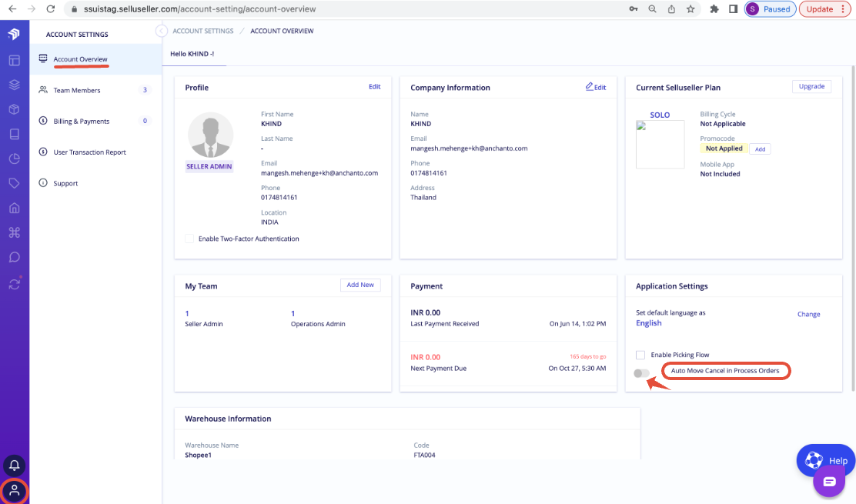Click the page vertical scrollbar
The height and width of the screenshot is (504, 856).
[853, 229]
